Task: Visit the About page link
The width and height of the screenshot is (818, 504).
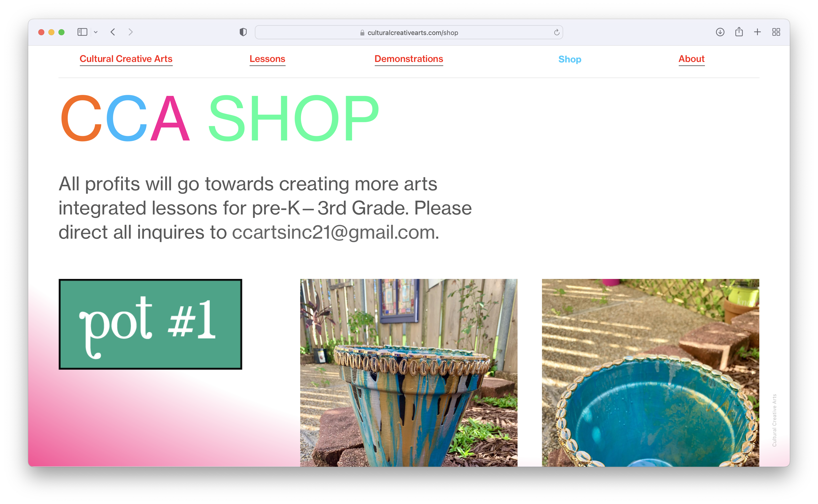Action: click(691, 59)
